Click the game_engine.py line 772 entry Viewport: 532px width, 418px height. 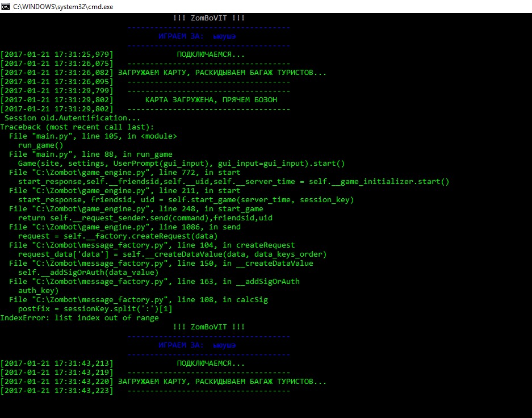[125, 173]
